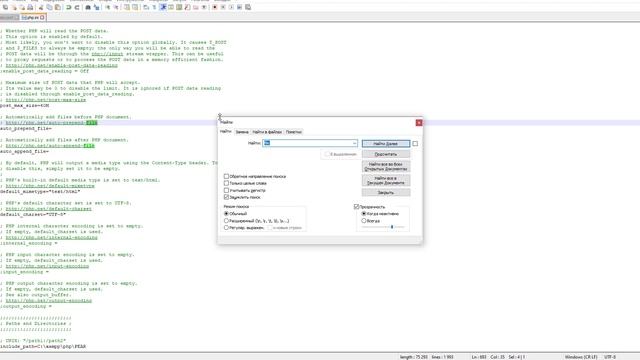Switch to 'Замена' tab in dialog
Viewport: 640px width, 360px height.
[x=242, y=132]
